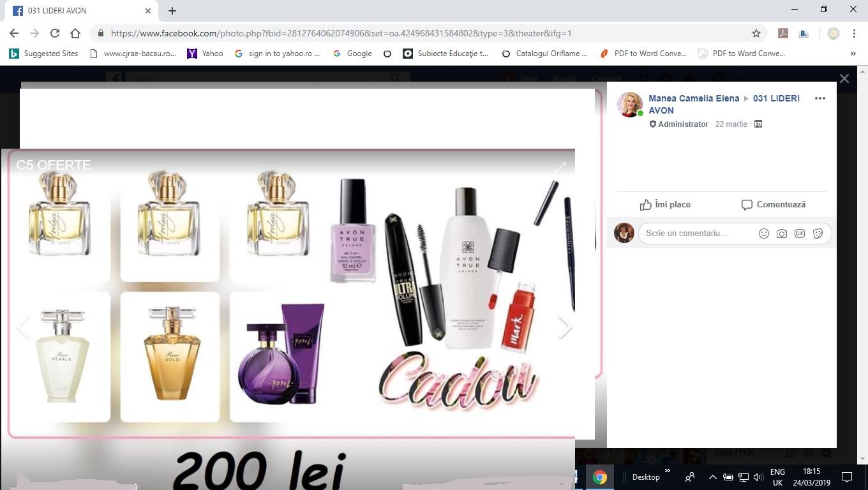868x490 pixels.
Task: Check the battery status icon
Action: (x=728, y=477)
